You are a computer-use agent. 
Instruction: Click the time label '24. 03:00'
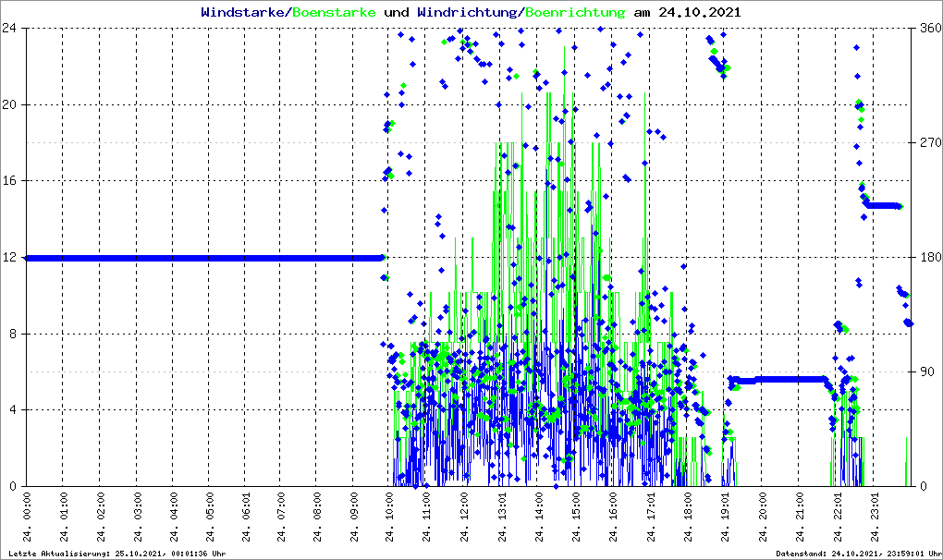point(138,517)
